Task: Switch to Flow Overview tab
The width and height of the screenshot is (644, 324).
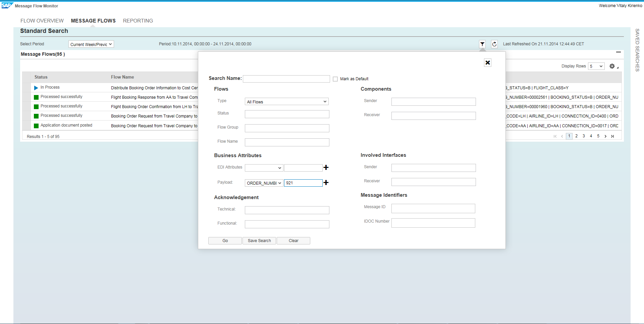Action: [42, 21]
